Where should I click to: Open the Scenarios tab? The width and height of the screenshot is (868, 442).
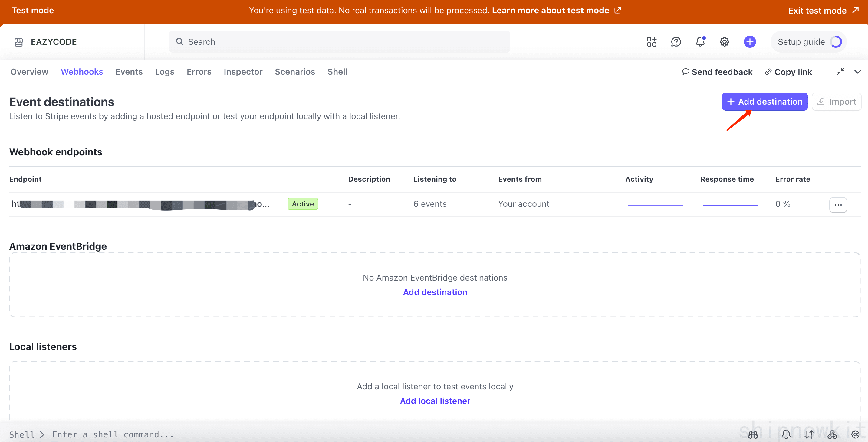click(x=295, y=71)
